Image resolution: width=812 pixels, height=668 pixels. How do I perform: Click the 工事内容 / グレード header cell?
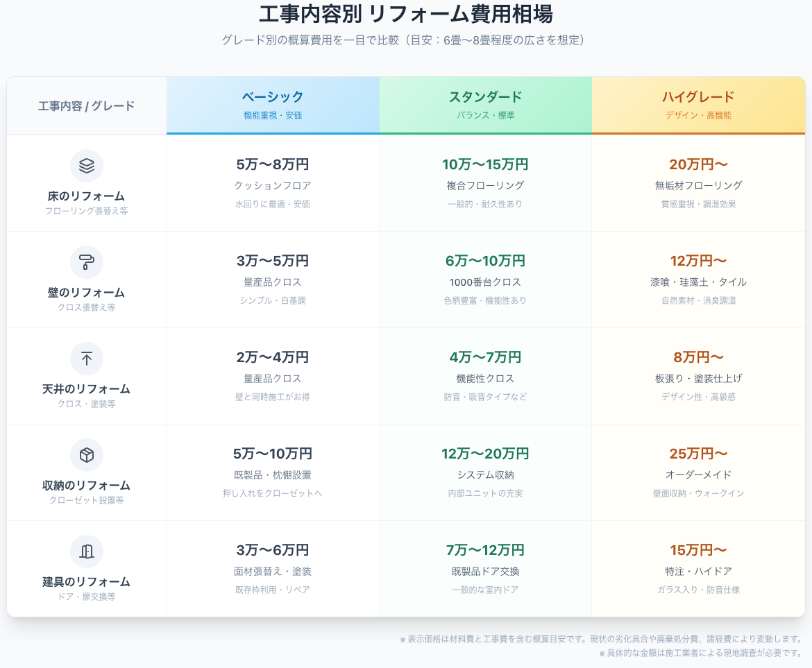[x=87, y=106]
